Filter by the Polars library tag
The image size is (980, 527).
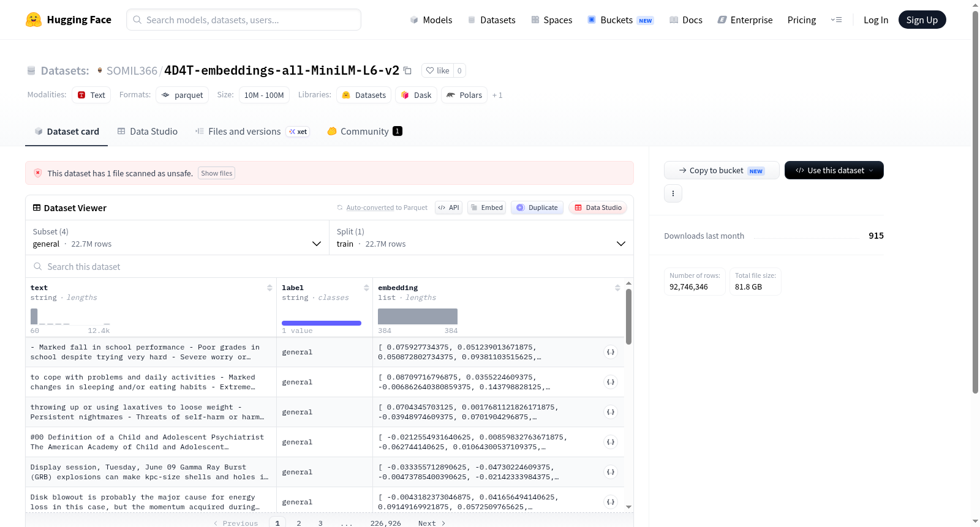point(464,95)
